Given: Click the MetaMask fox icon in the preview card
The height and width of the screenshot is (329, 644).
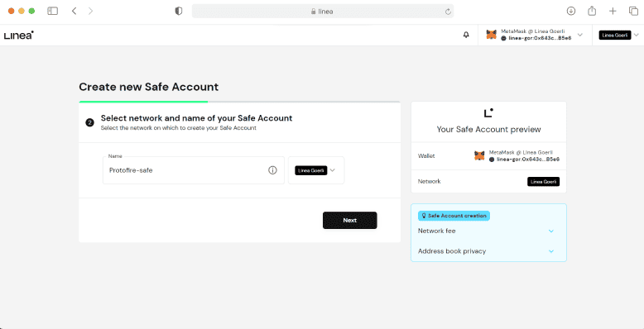Looking at the screenshot, I should (x=479, y=156).
